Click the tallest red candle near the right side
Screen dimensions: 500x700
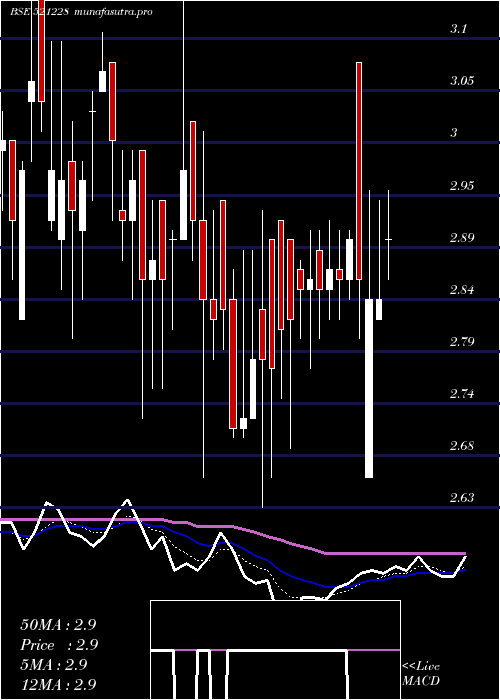point(358,171)
